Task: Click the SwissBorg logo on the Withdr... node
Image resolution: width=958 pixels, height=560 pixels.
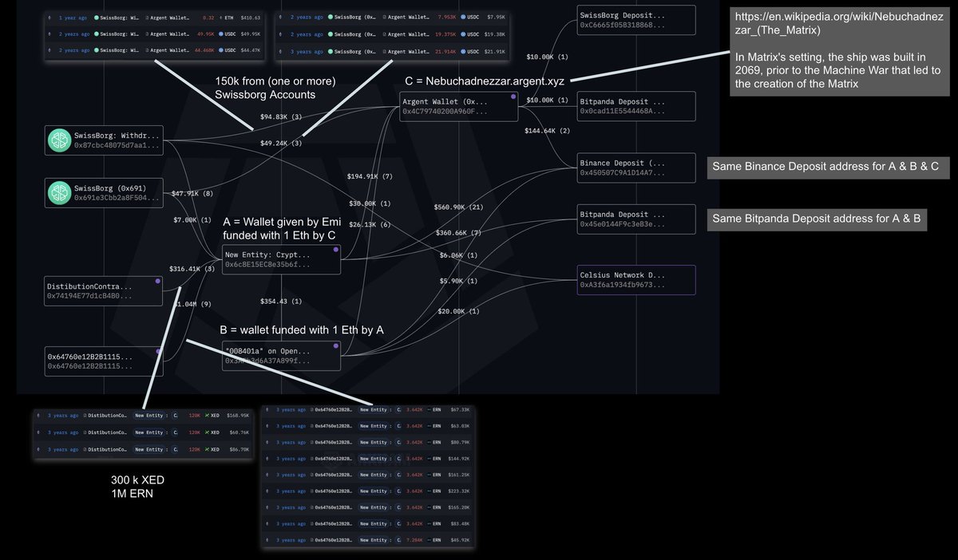Action: (60, 140)
